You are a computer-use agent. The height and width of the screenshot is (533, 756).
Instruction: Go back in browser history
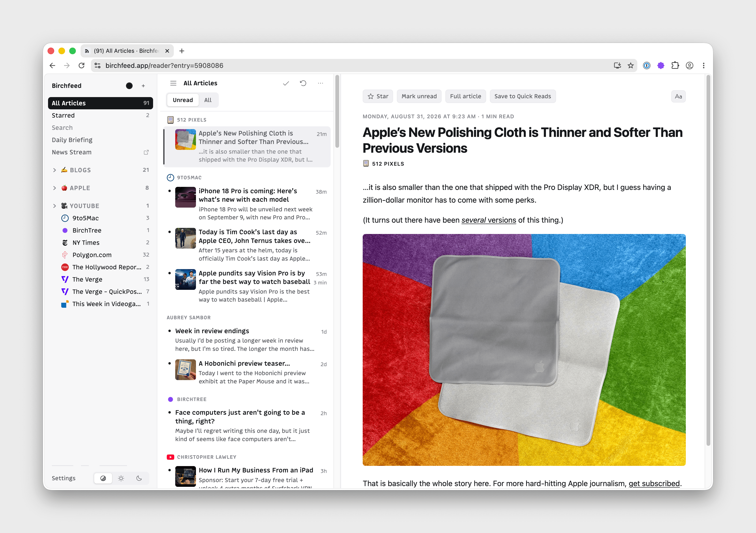[52, 66]
